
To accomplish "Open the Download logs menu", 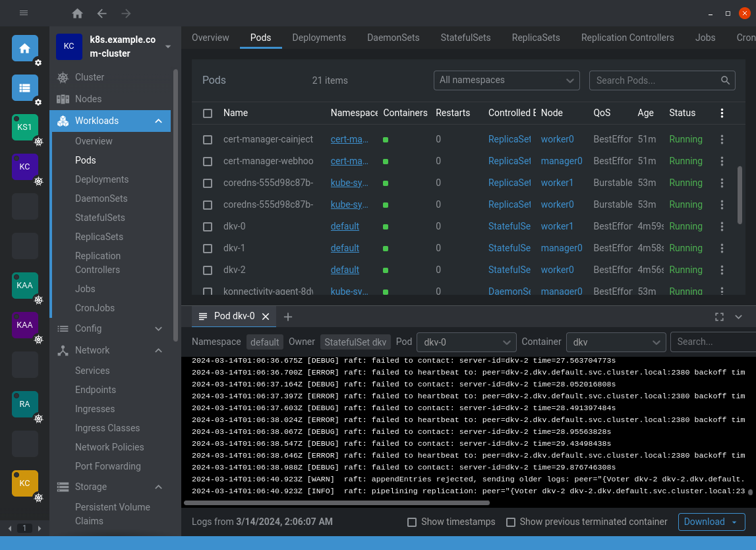I will 711,522.
